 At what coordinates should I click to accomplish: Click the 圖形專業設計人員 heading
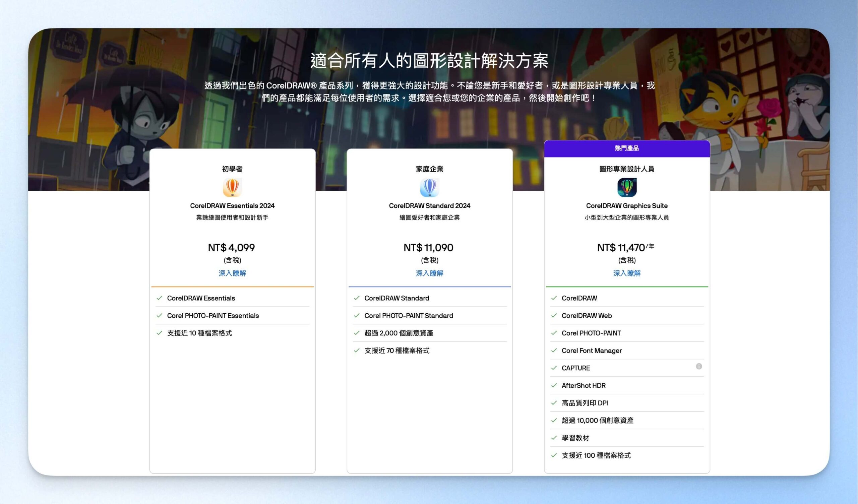pyautogui.click(x=627, y=169)
